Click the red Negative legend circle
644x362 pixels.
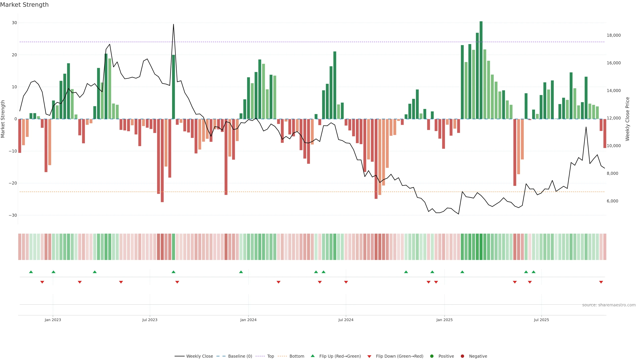[462, 356]
